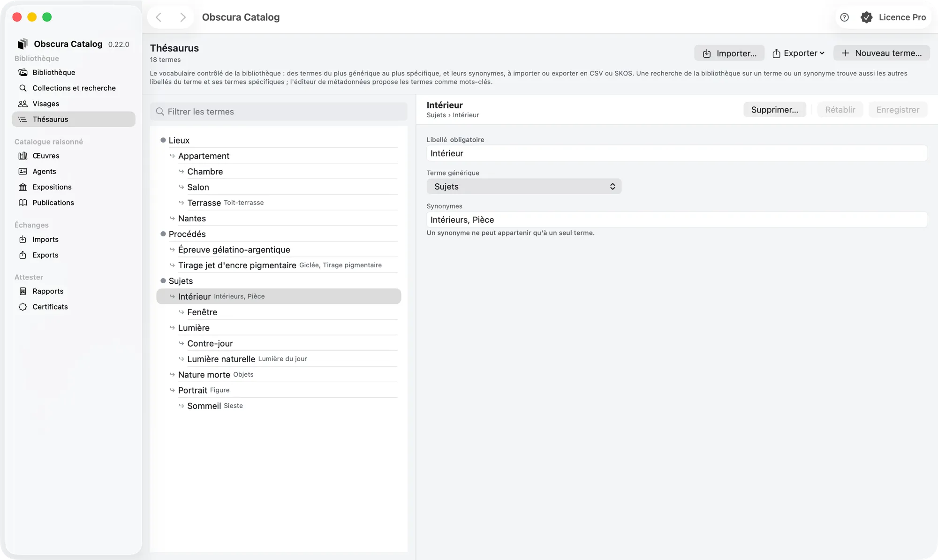Go forward with the right chevron

pos(183,17)
